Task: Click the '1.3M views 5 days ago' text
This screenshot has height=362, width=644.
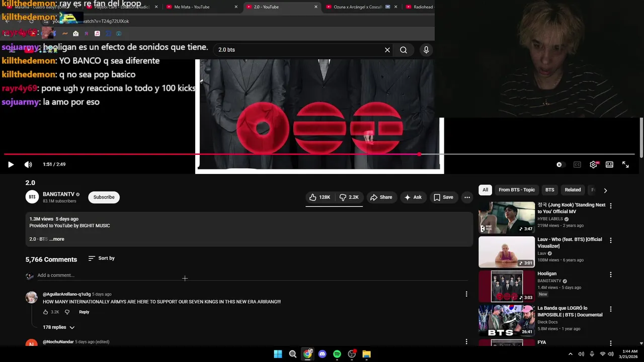Action: pos(54,219)
